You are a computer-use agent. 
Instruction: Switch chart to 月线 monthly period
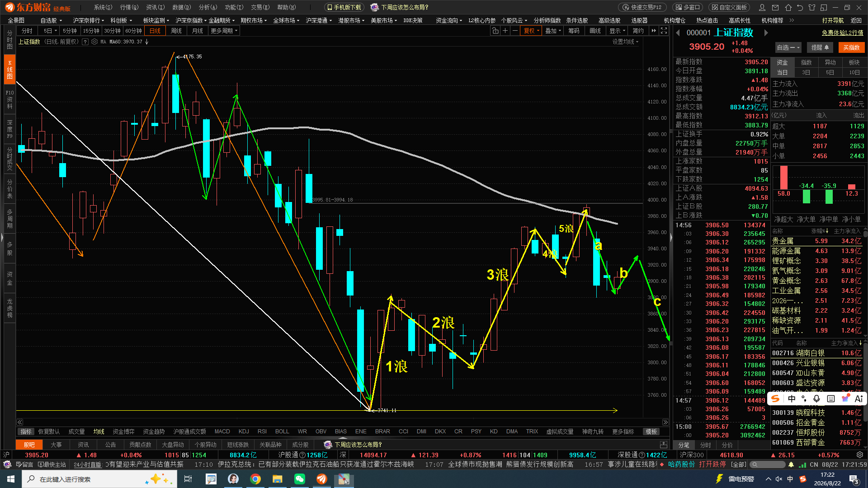(198, 31)
